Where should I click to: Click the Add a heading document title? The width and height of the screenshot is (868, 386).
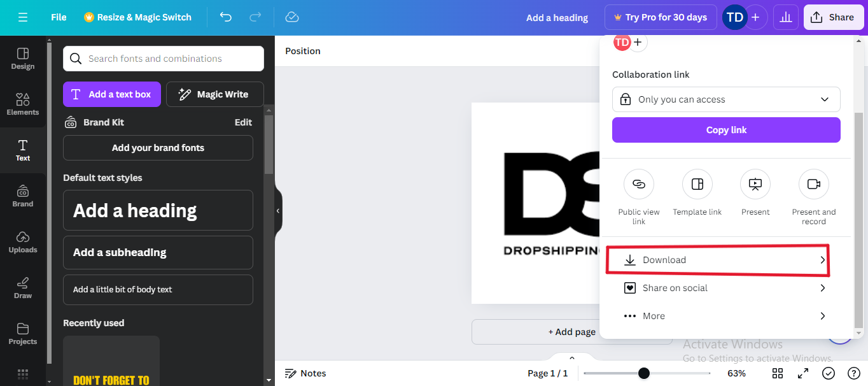(557, 18)
